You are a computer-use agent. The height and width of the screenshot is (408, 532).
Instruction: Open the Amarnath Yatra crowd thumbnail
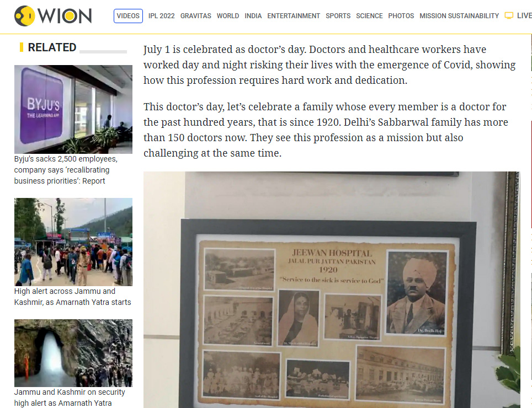73,242
